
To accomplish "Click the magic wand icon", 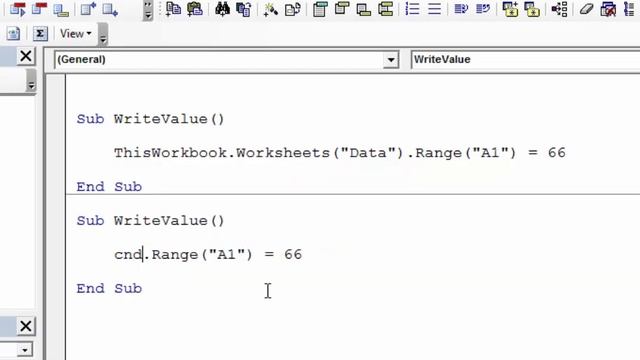I will tap(271, 9).
